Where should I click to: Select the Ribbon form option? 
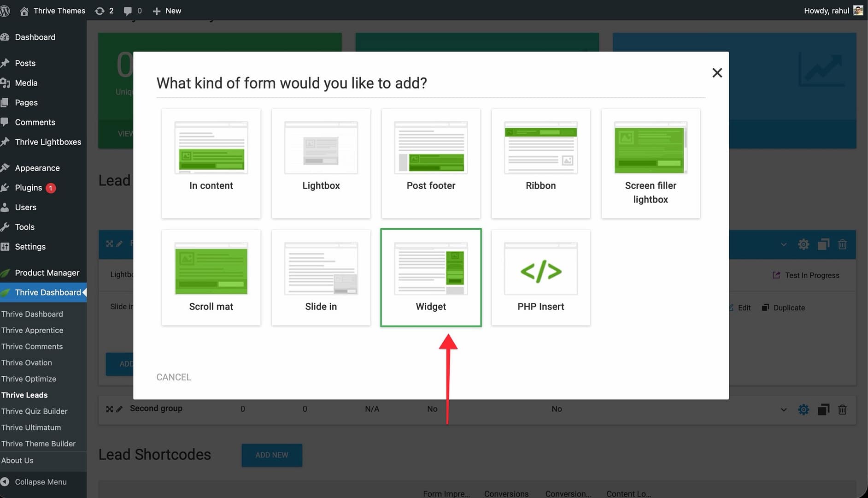tap(541, 163)
